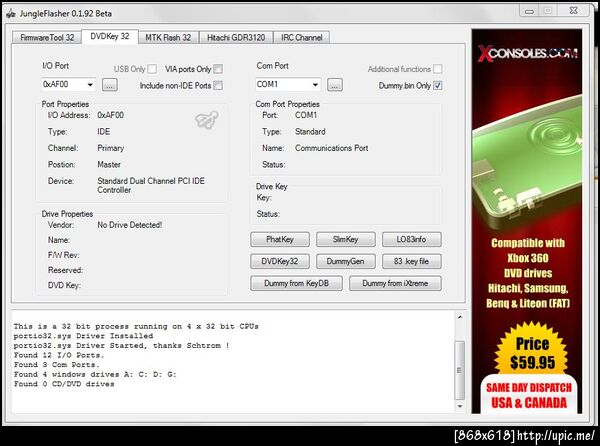The width and height of the screenshot is (600, 446).
Task: Click the browse button beside Com Port
Action: coord(335,85)
